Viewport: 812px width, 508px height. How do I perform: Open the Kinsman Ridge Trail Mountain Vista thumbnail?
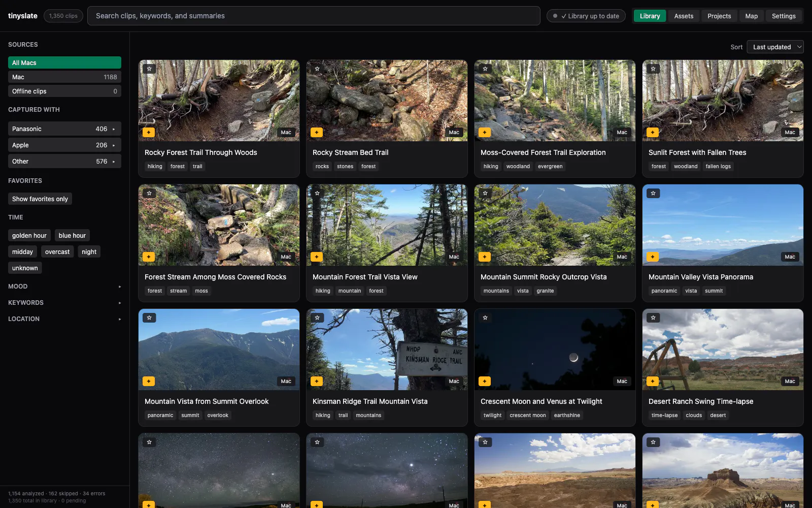click(x=387, y=350)
